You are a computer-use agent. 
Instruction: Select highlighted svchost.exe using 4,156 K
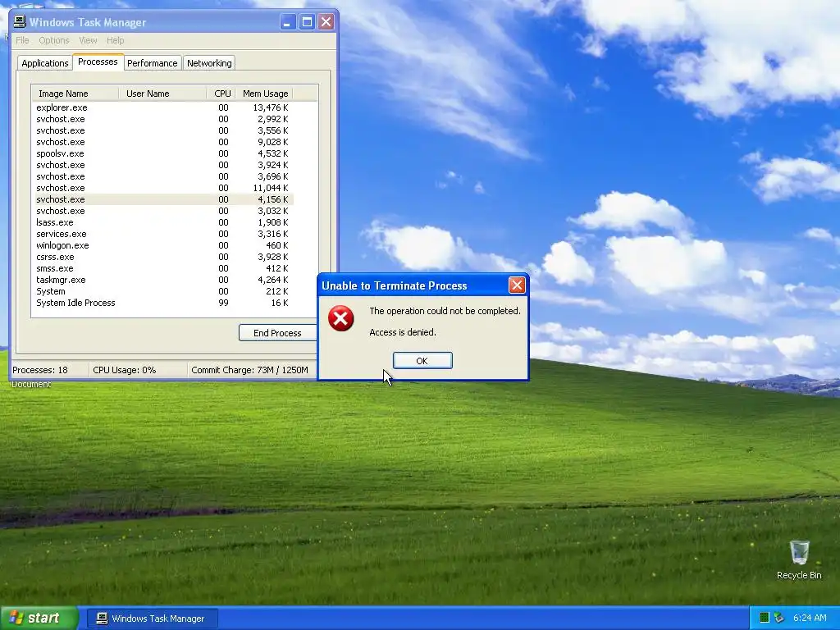pos(162,199)
